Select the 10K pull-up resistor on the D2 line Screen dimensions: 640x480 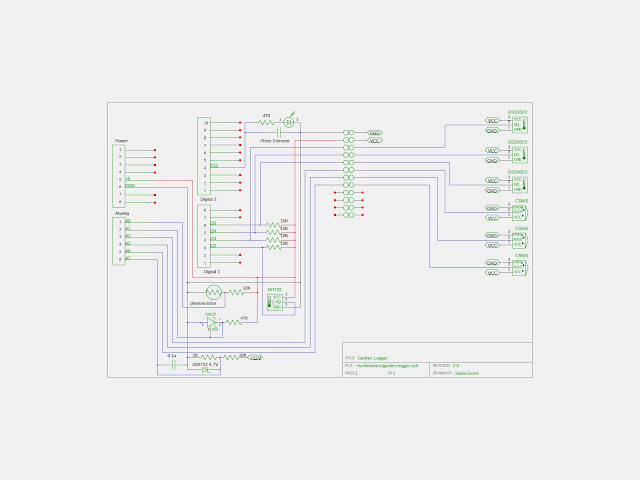pyautogui.click(x=273, y=247)
